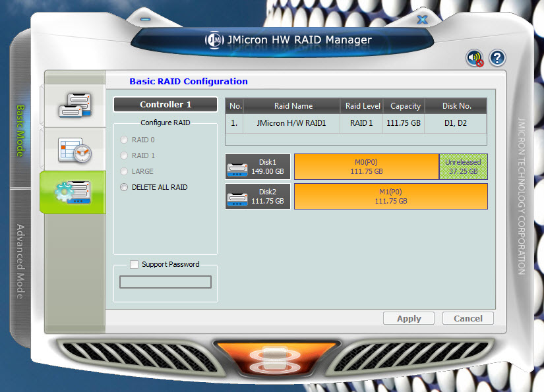Select the RAID 0 radio button

click(x=124, y=140)
